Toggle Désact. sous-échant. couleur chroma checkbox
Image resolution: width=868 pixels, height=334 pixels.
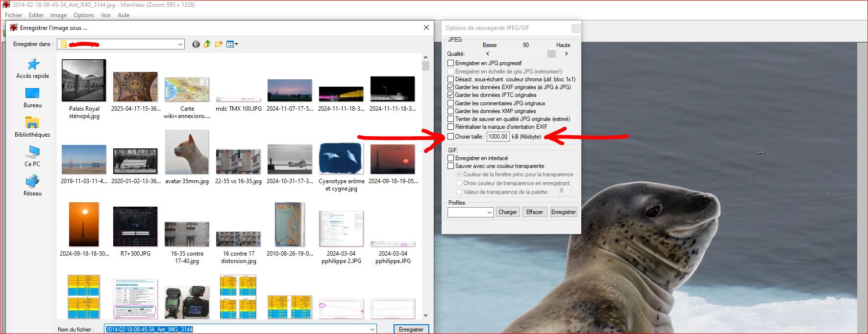451,79
